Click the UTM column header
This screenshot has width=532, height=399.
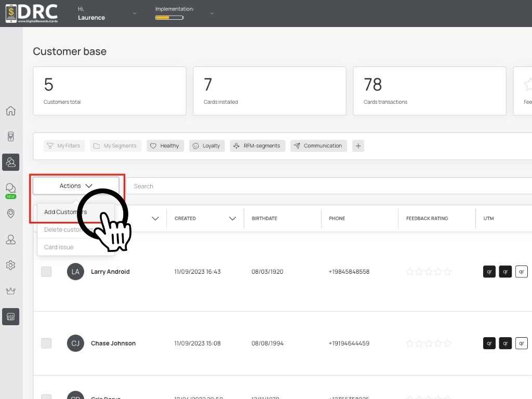[488, 219]
